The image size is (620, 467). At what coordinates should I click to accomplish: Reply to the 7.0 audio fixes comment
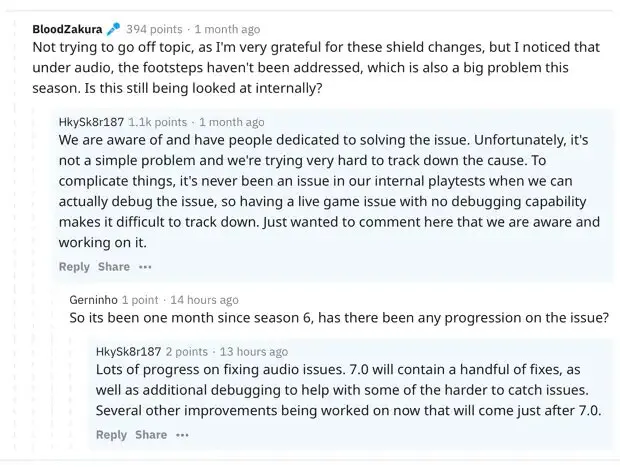[x=112, y=435]
